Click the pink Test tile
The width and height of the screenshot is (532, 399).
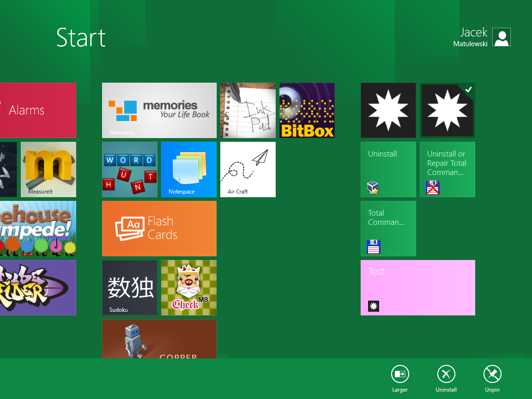pyautogui.click(x=417, y=288)
